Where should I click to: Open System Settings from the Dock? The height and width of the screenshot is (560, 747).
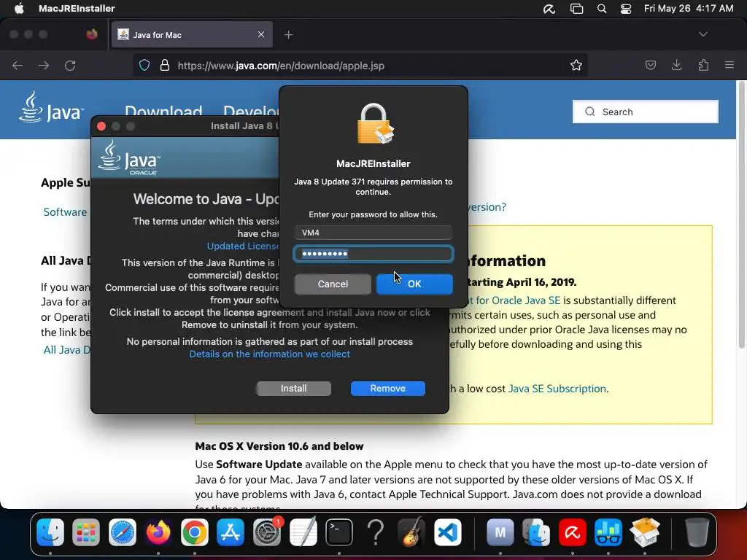click(267, 532)
